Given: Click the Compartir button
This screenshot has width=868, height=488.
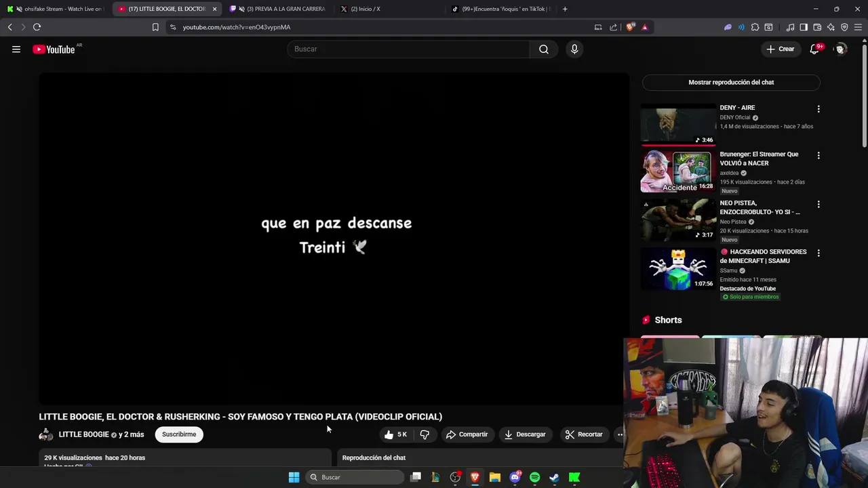Looking at the screenshot, I should click(467, 434).
